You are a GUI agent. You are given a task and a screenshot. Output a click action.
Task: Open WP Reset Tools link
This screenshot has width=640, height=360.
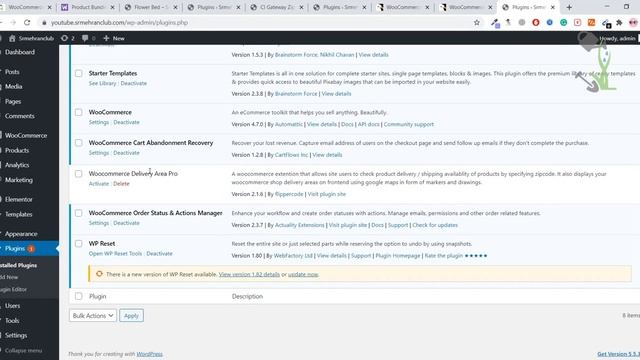tap(116, 253)
